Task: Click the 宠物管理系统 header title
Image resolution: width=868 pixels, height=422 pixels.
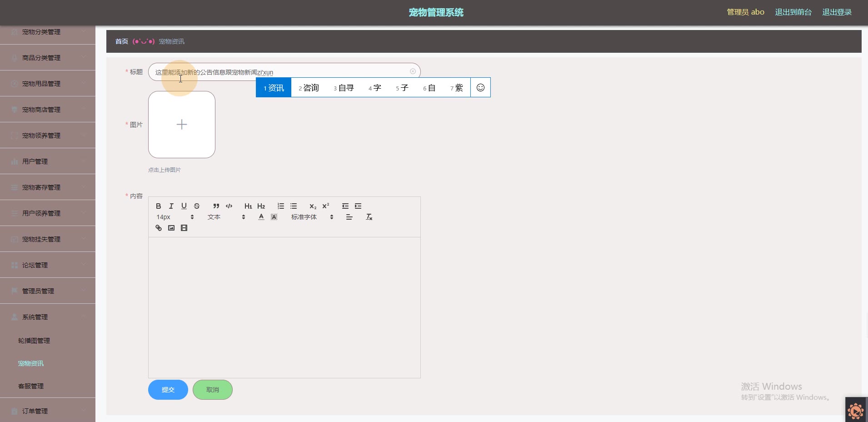Action: (x=436, y=12)
